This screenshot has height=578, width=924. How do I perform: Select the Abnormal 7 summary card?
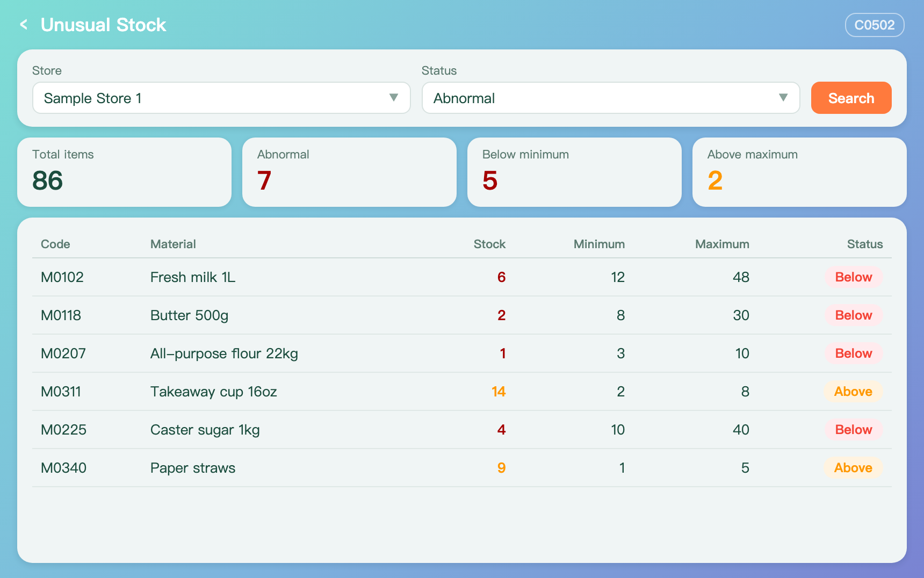point(349,172)
